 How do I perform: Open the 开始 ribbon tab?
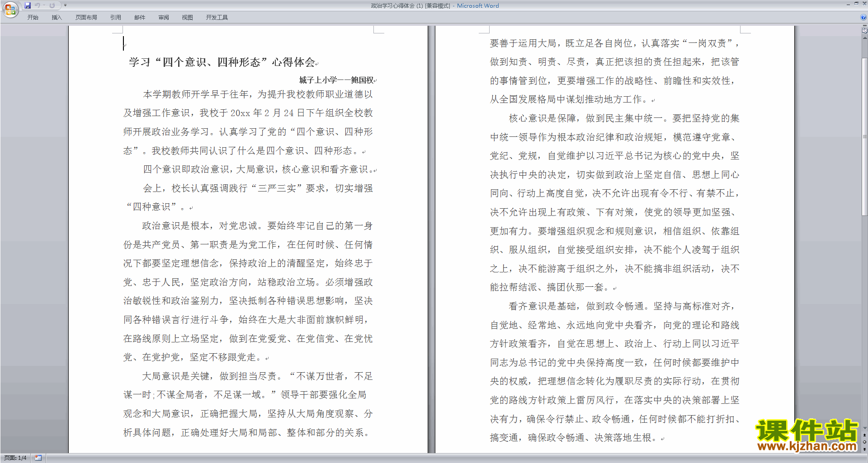(x=33, y=18)
